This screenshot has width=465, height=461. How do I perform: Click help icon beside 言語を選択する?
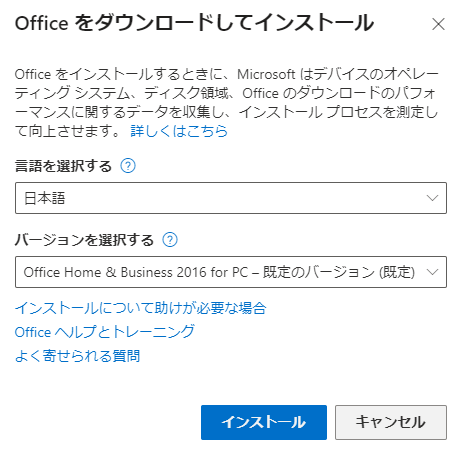point(128,166)
